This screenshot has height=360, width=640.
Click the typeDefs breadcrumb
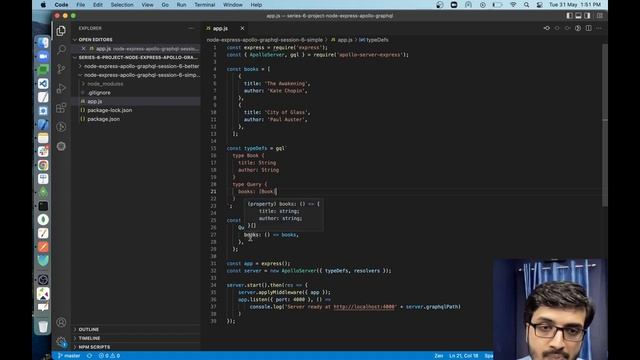(374, 40)
